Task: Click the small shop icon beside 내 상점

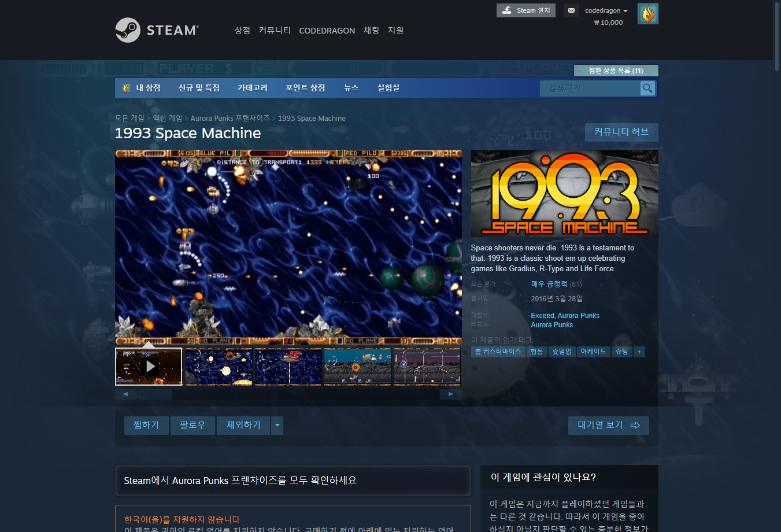Action: tap(127, 88)
